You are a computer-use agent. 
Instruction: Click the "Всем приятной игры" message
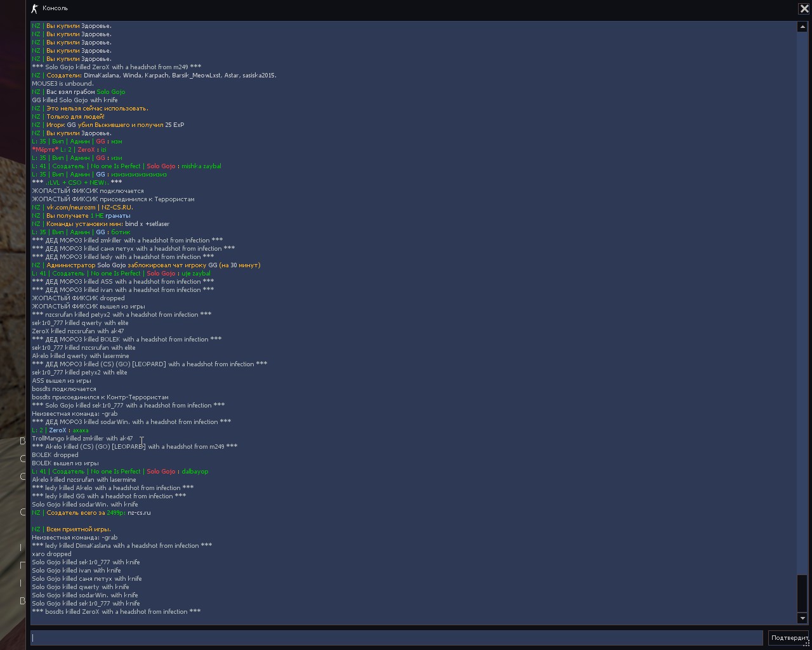(78, 529)
